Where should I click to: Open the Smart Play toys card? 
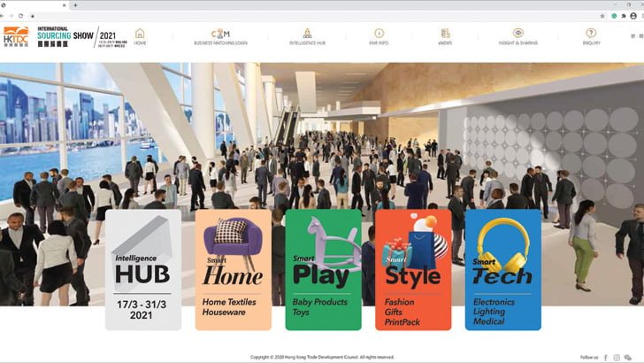pos(323,269)
